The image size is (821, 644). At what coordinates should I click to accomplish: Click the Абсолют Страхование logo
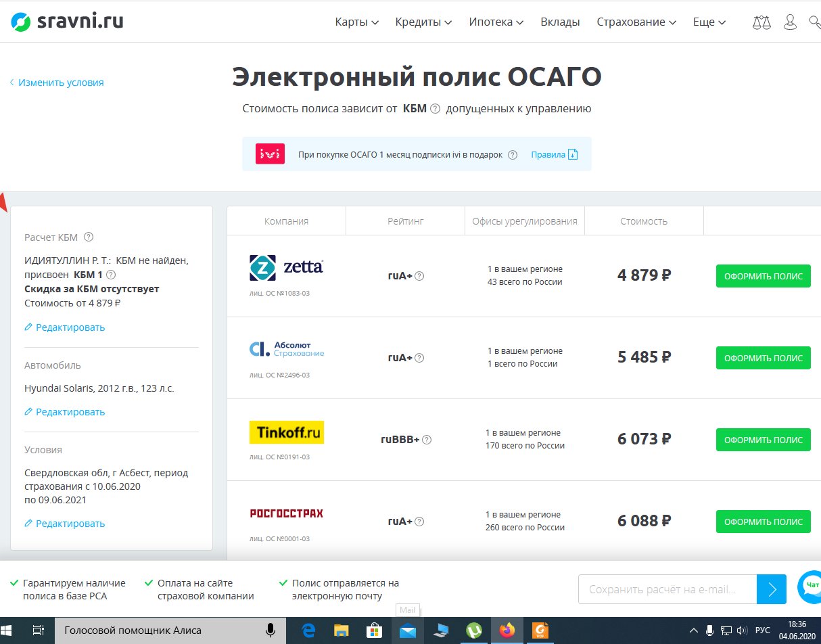pos(286,349)
